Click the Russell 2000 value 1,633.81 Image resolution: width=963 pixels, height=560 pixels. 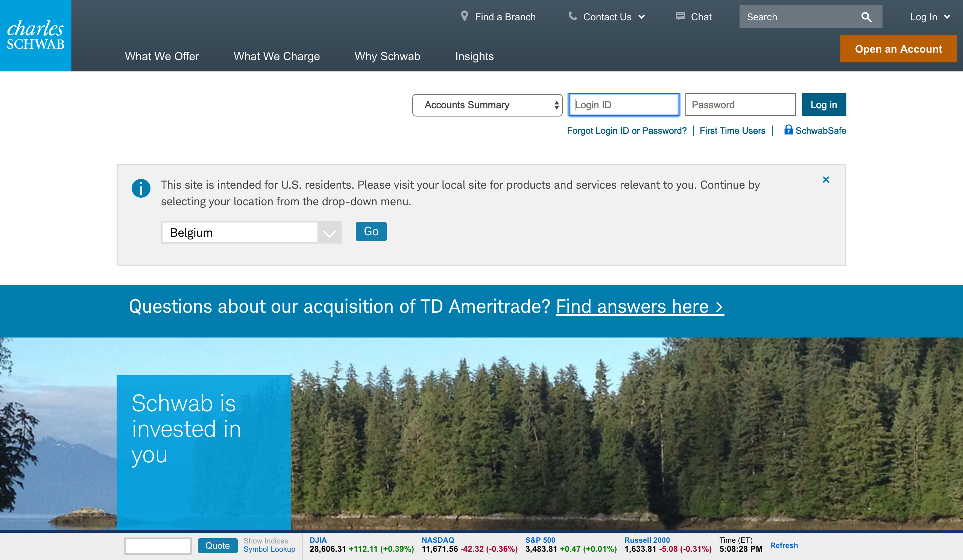tap(640, 549)
